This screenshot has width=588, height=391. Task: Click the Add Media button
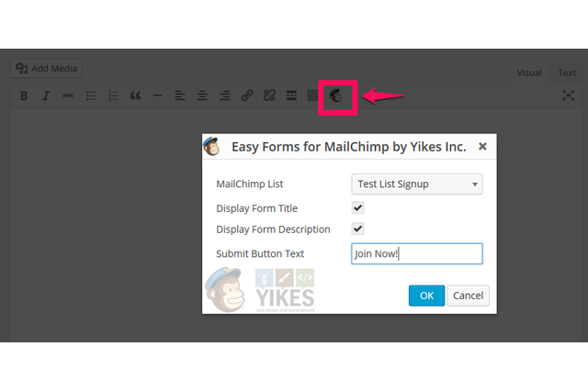click(46, 68)
